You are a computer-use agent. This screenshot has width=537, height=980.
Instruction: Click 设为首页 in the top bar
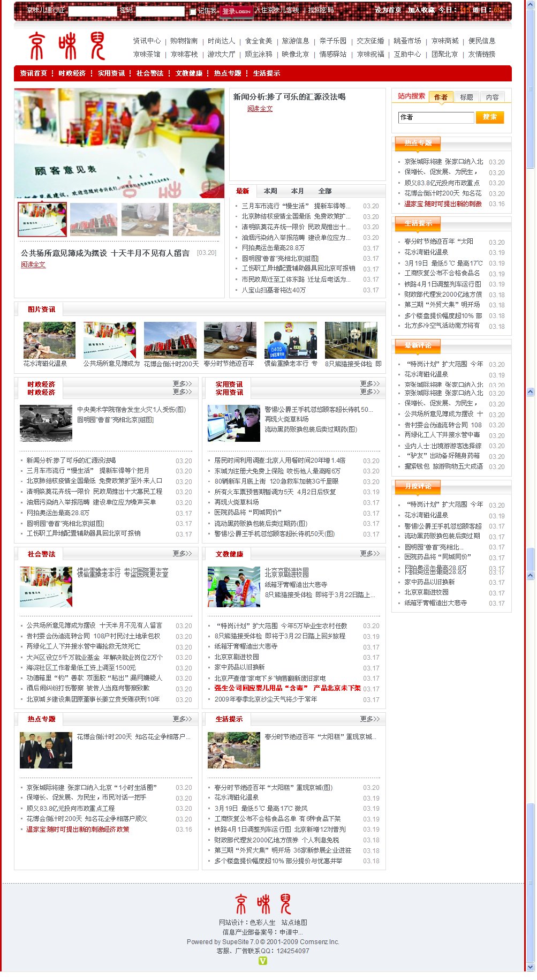(x=388, y=10)
